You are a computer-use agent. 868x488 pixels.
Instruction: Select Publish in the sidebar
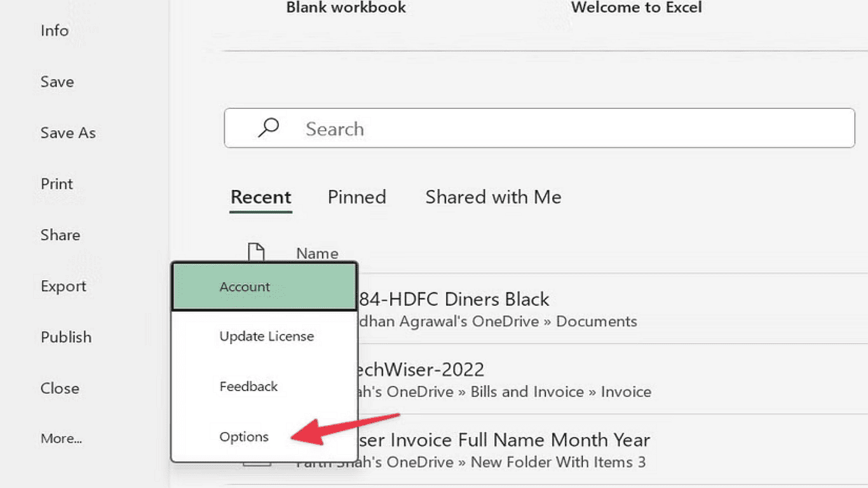[66, 337]
